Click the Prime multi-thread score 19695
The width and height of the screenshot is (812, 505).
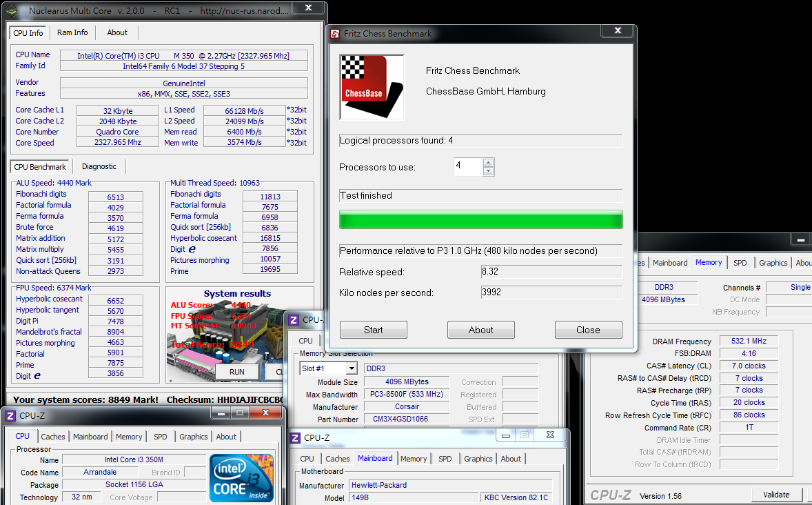pyautogui.click(x=270, y=269)
